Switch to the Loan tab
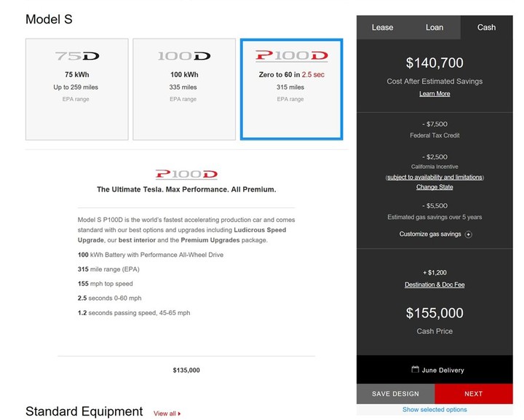This screenshot has width=524, height=420. click(x=434, y=28)
